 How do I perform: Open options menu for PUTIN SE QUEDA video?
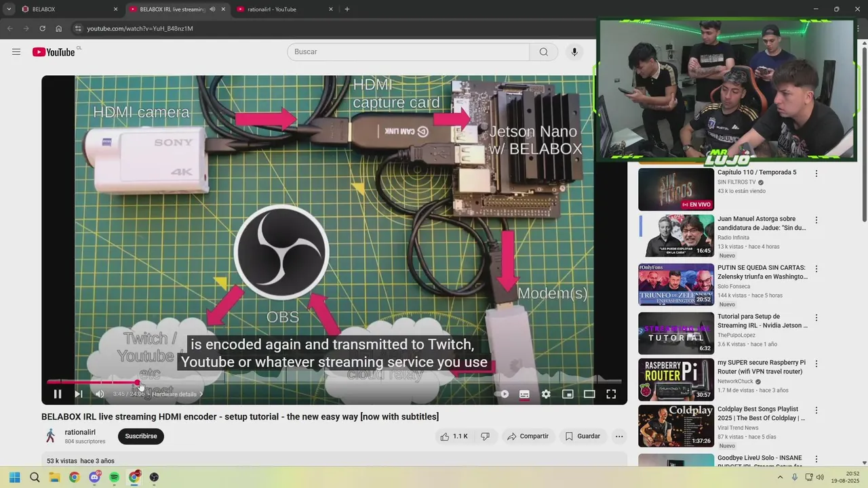[816, 269]
